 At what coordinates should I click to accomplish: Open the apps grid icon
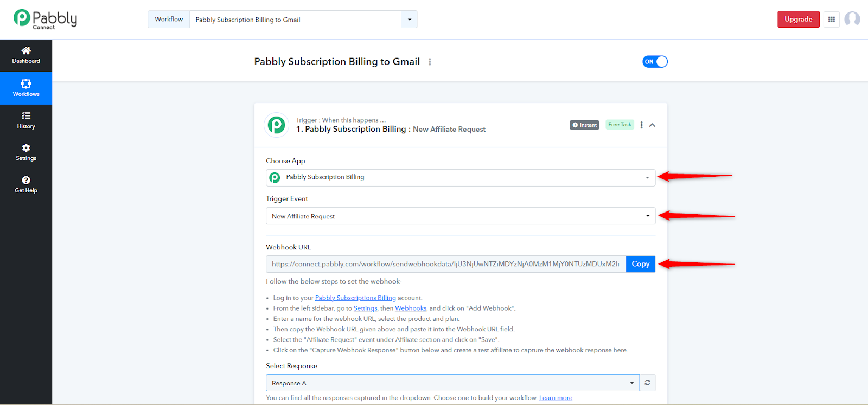[x=831, y=20]
